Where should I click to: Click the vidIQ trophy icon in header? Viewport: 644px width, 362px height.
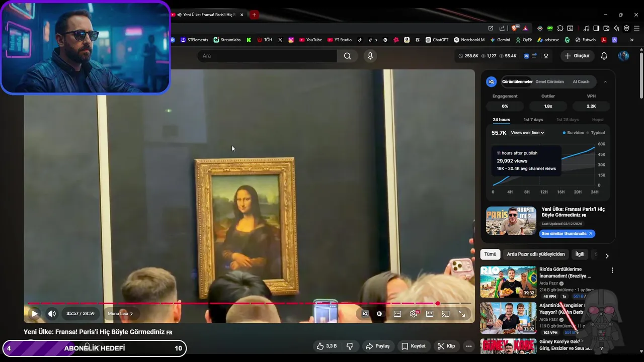pos(546,56)
